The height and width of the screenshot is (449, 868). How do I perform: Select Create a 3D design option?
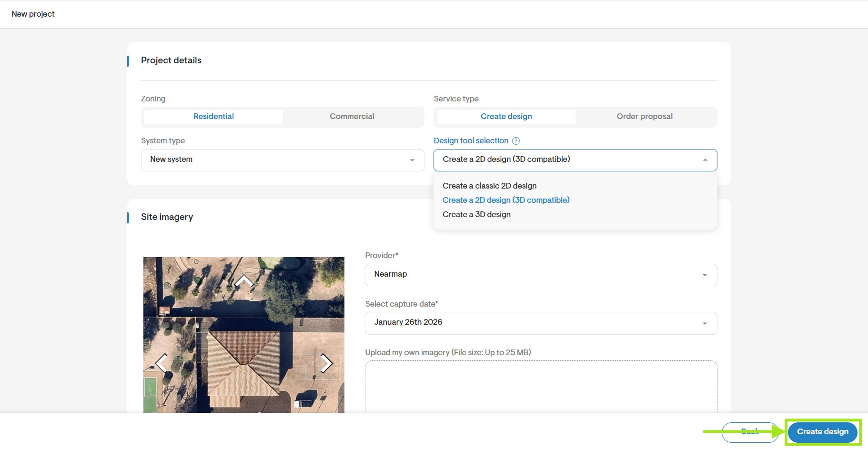(476, 214)
